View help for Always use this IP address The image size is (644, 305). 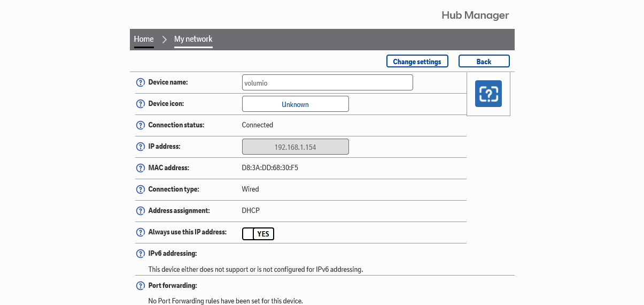(141, 232)
